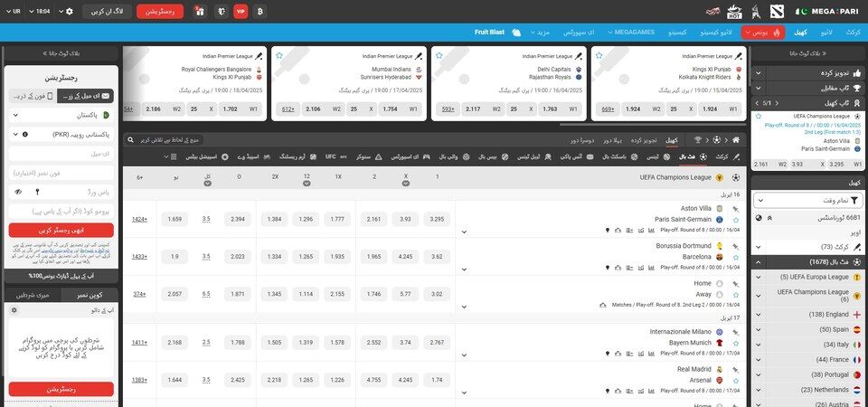
Task: Select the Tennis sport filter
Action: 657,156
